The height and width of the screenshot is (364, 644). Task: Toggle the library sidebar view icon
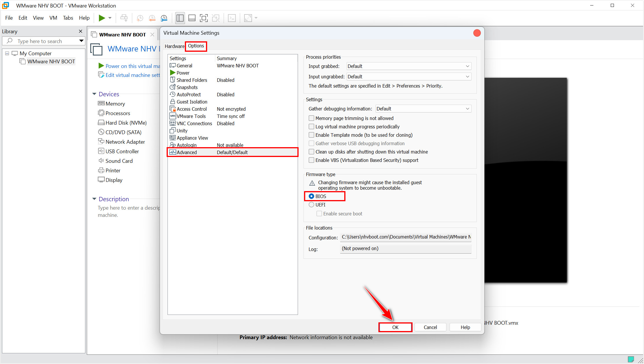[x=180, y=18]
